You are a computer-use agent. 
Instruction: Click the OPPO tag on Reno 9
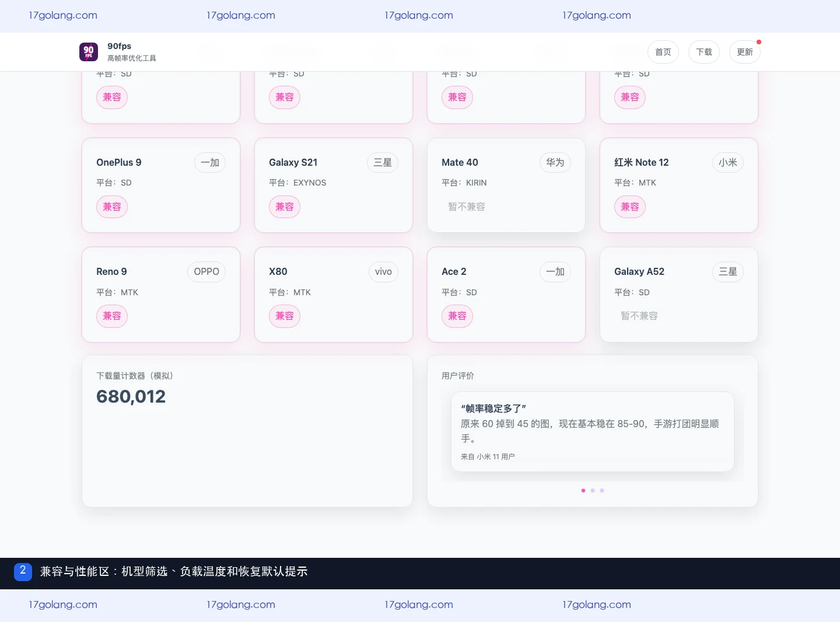(206, 271)
